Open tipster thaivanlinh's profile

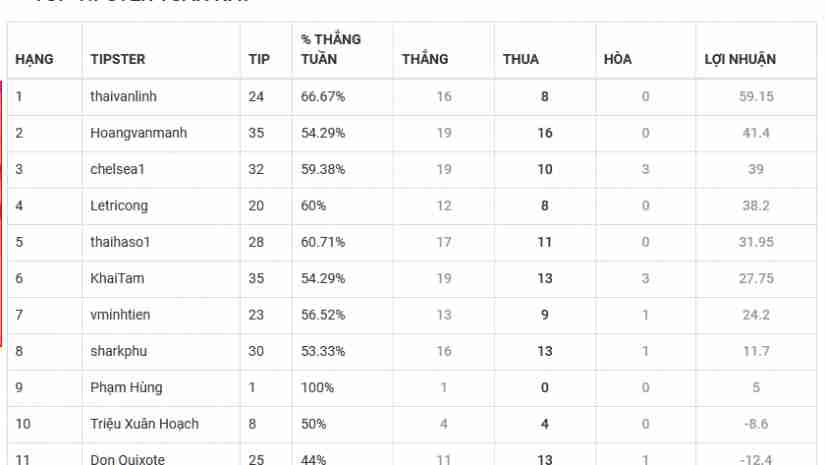123,97
